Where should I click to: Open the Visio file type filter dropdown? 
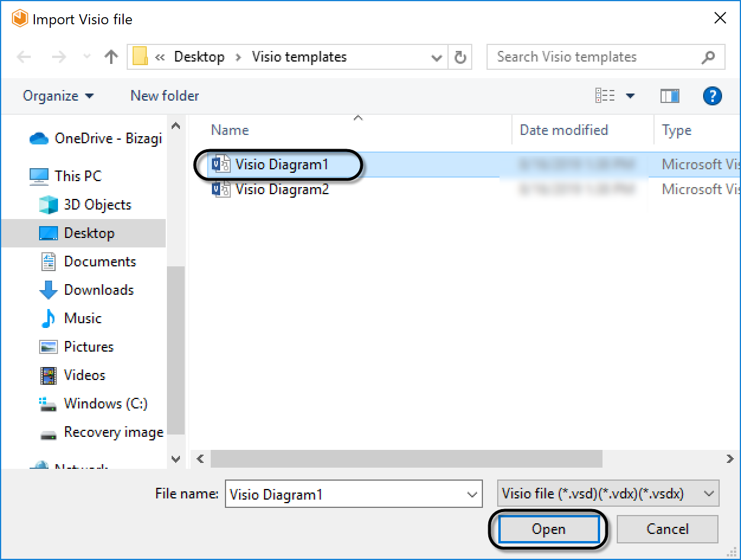coord(608,494)
